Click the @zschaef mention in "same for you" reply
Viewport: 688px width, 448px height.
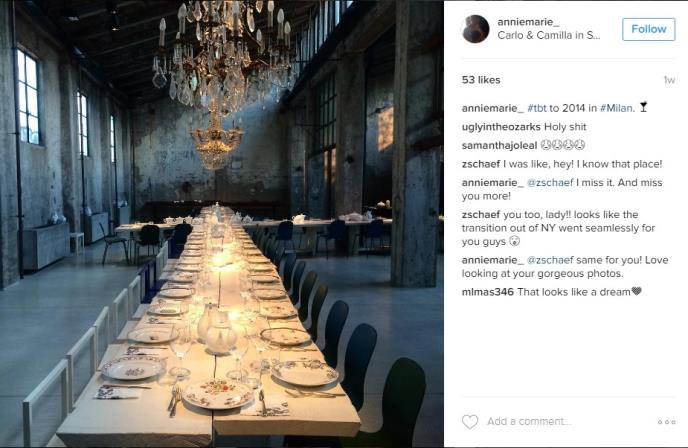click(x=550, y=260)
